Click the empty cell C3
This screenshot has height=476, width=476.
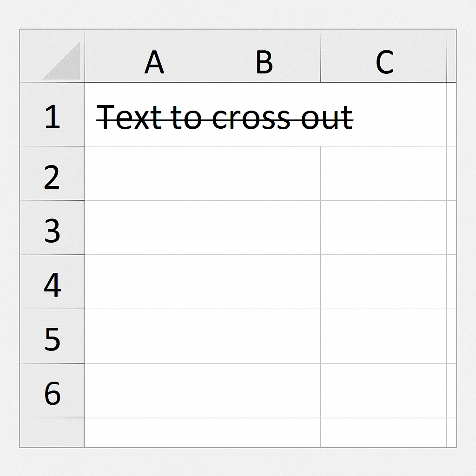383,228
